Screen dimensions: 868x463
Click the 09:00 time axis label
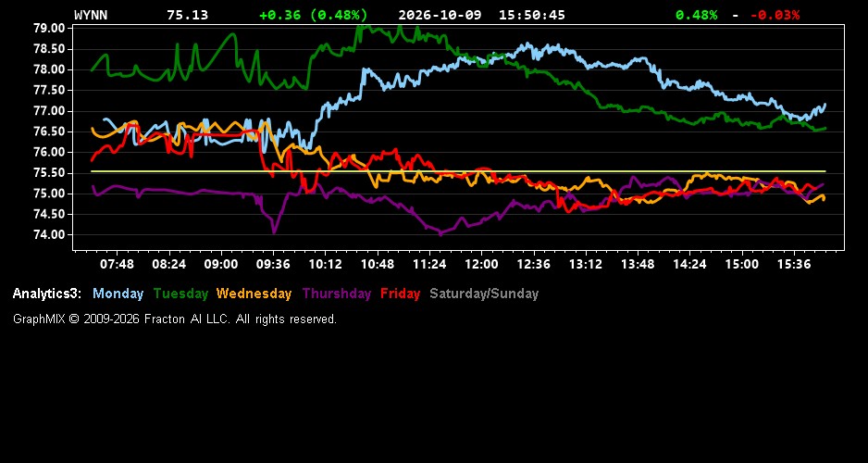pyautogui.click(x=221, y=264)
